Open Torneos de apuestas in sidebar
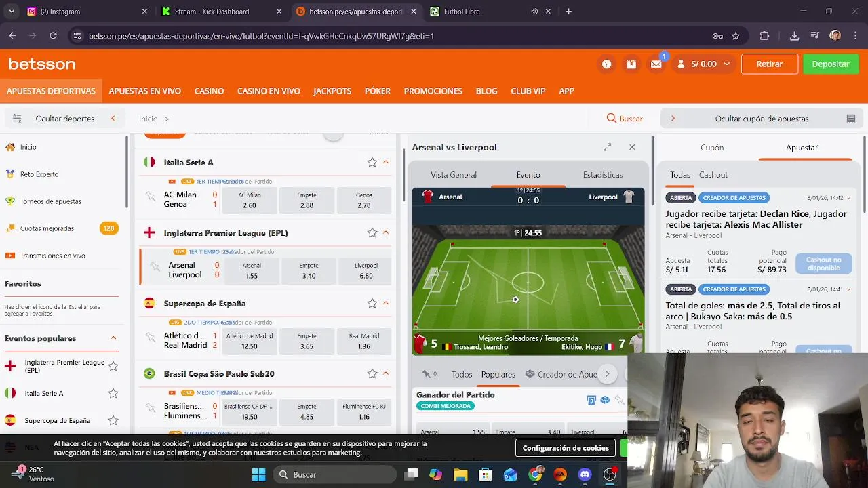 [51, 201]
